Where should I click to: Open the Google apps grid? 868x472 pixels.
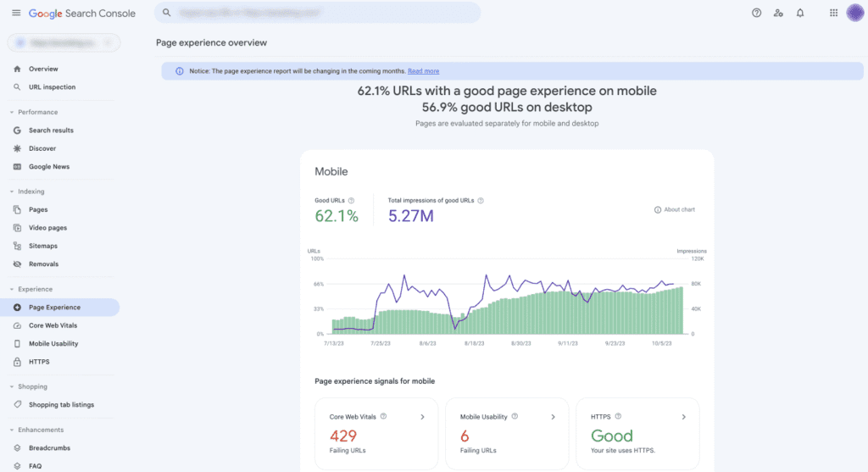tap(833, 13)
